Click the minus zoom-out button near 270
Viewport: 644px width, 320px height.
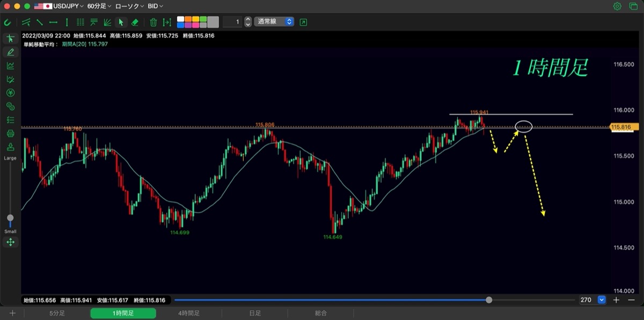tap(631, 300)
